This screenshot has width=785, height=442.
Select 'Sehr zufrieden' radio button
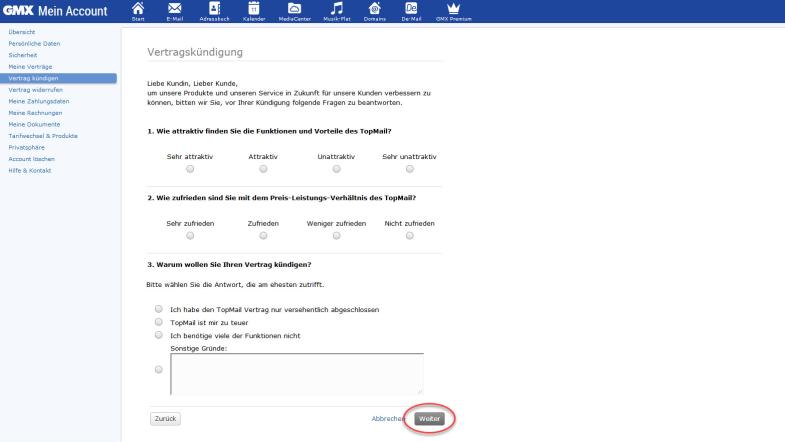pyautogui.click(x=190, y=236)
